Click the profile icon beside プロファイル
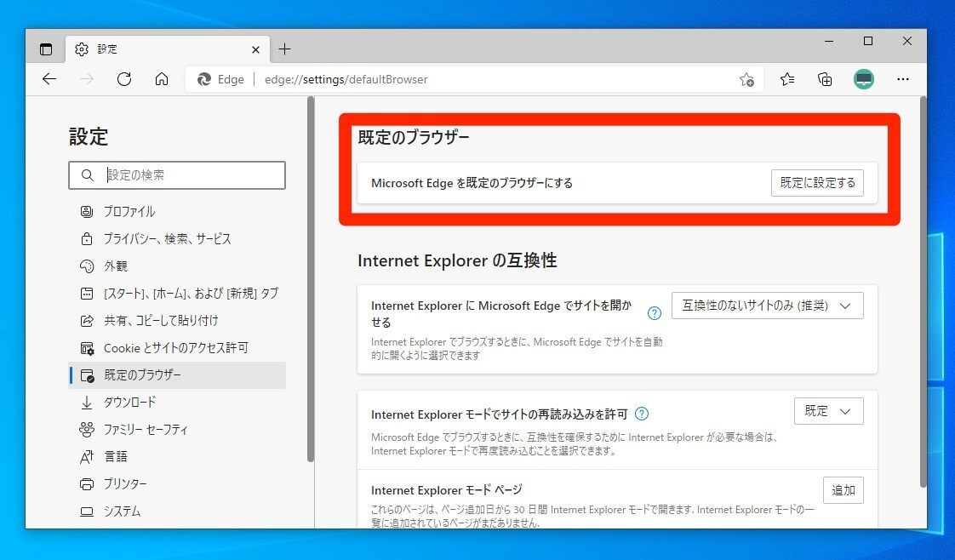 tap(87, 212)
